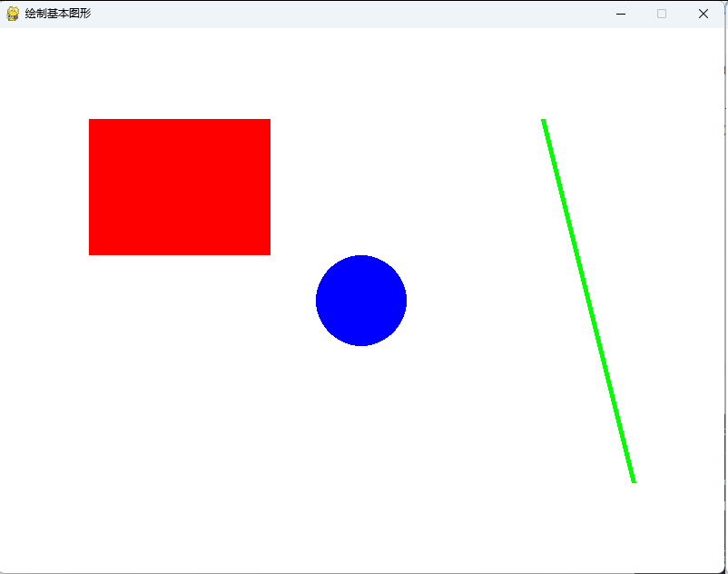Screen dimensions: 728x574
Task: Click the red rectangle shape
Action: coord(180,187)
